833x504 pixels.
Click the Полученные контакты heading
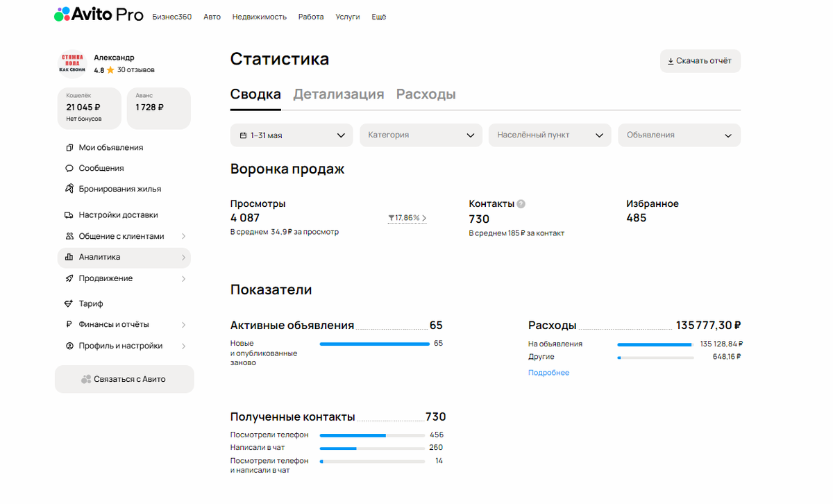(293, 417)
